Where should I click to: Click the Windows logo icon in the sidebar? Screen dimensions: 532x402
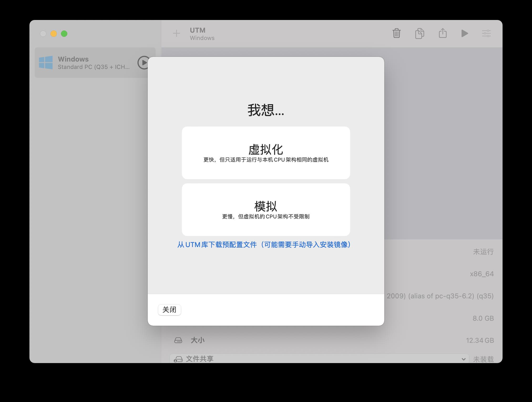(46, 63)
